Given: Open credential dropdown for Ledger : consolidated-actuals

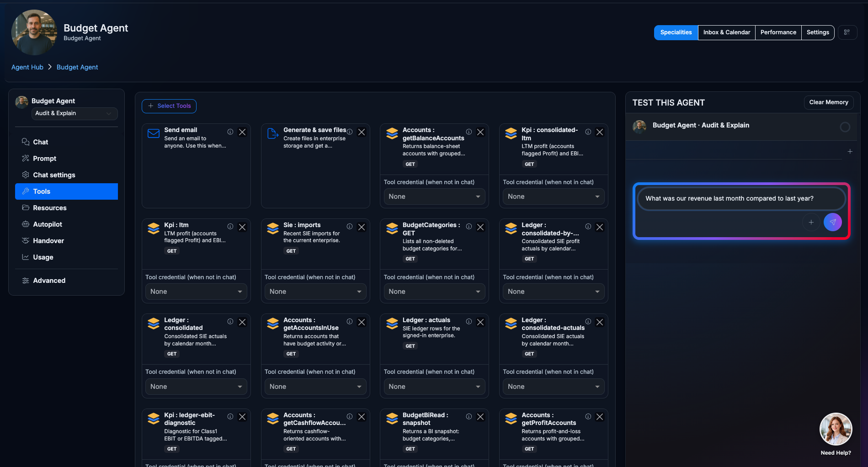Looking at the screenshot, I should pyautogui.click(x=554, y=387).
